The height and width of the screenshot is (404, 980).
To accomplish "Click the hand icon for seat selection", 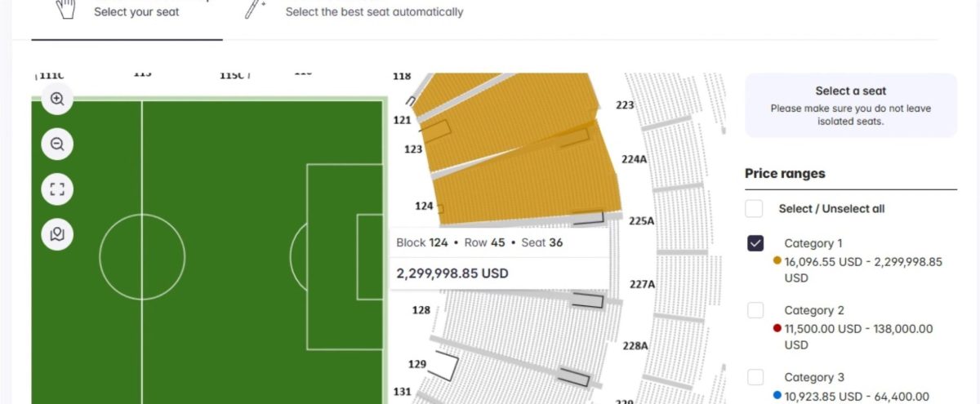I will (66, 8).
